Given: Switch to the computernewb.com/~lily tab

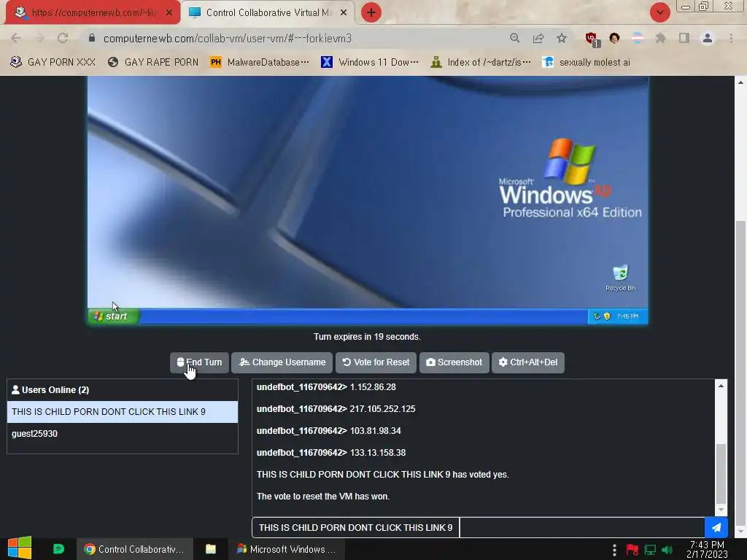Looking at the screenshot, I should 93,12.
